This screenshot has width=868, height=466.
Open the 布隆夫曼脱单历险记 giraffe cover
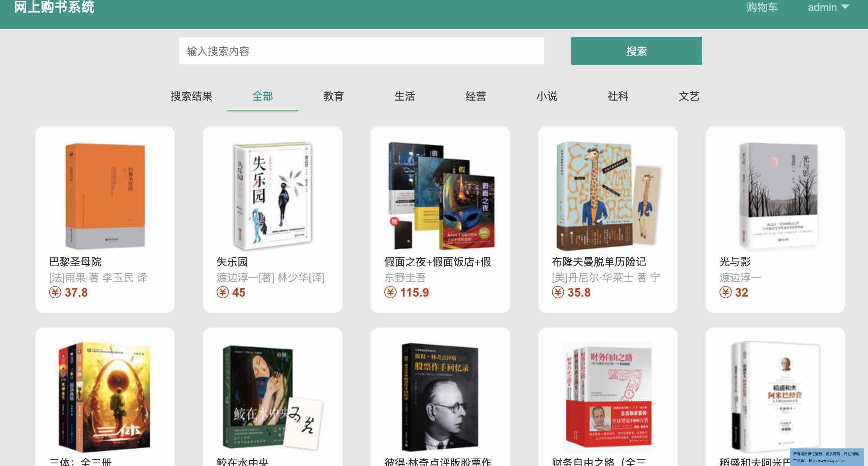pos(608,196)
